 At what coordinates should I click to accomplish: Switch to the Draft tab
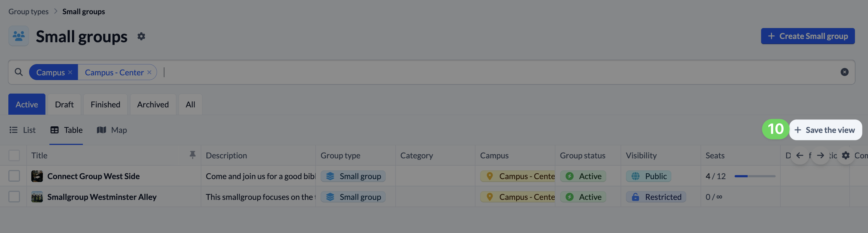[x=64, y=104]
